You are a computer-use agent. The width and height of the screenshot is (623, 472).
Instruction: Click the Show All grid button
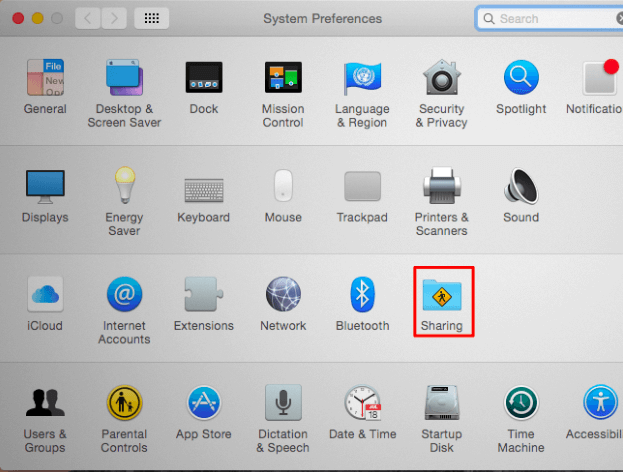151,18
